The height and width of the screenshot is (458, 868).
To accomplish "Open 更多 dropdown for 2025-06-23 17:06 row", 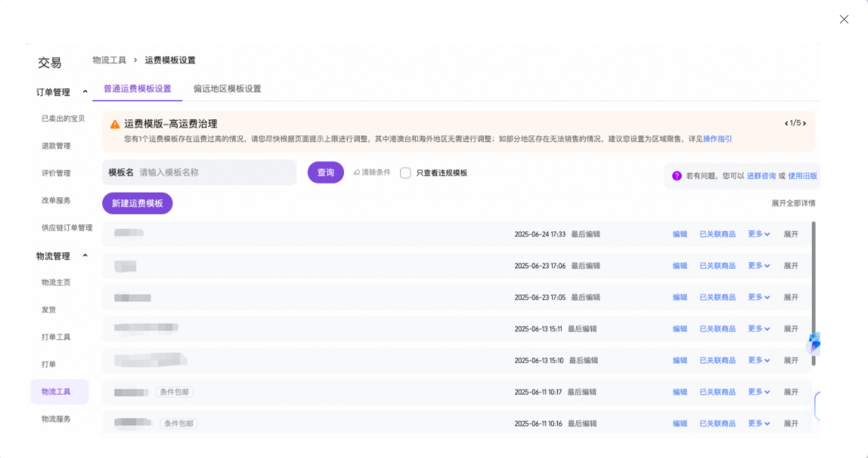I will tap(758, 265).
